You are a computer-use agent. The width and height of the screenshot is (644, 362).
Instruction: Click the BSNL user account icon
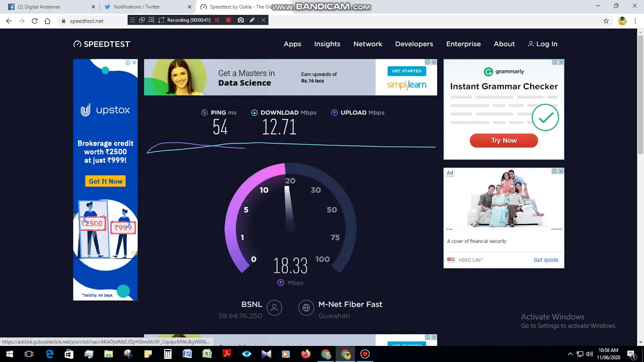click(274, 308)
